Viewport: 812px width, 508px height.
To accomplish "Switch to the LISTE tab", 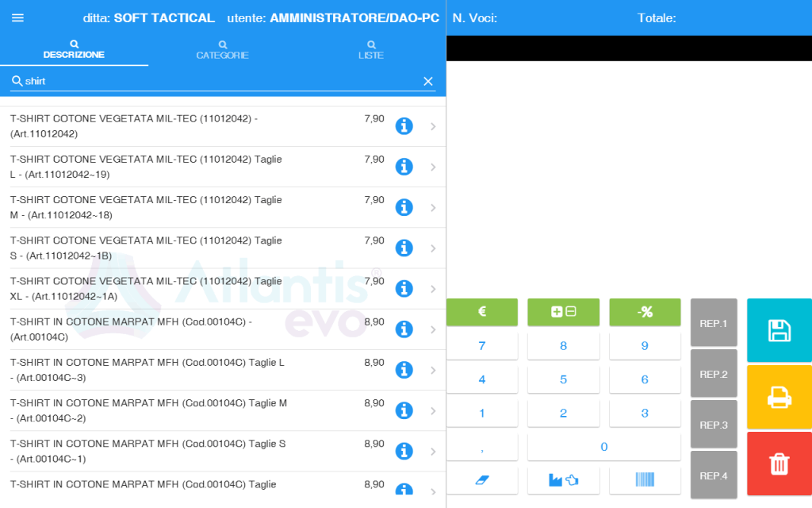I will 370,50.
